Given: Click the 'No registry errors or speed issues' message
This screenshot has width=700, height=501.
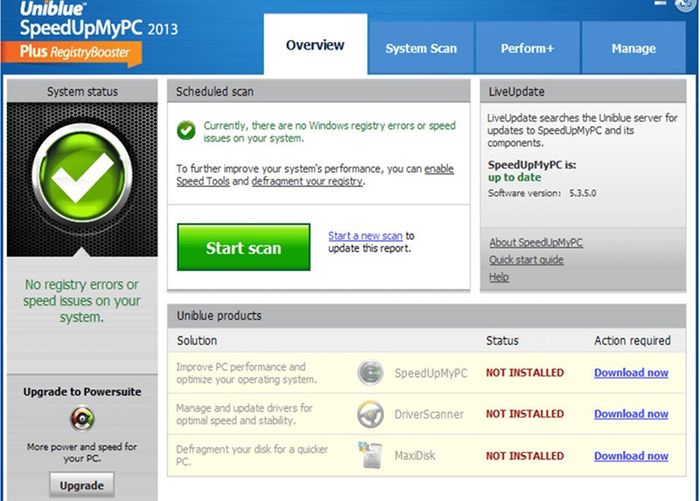Looking at the screenshot, I should click(x=82, y=301).
